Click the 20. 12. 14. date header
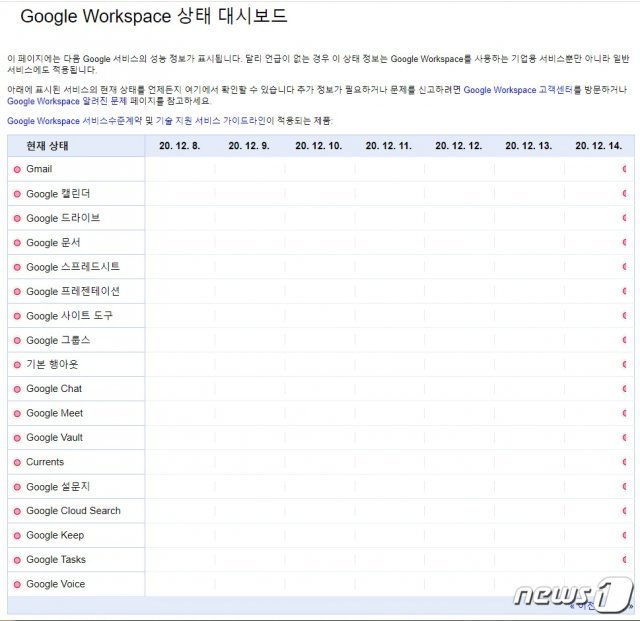Viewport: 640px width, 621px height. click(x=598, y=146)
